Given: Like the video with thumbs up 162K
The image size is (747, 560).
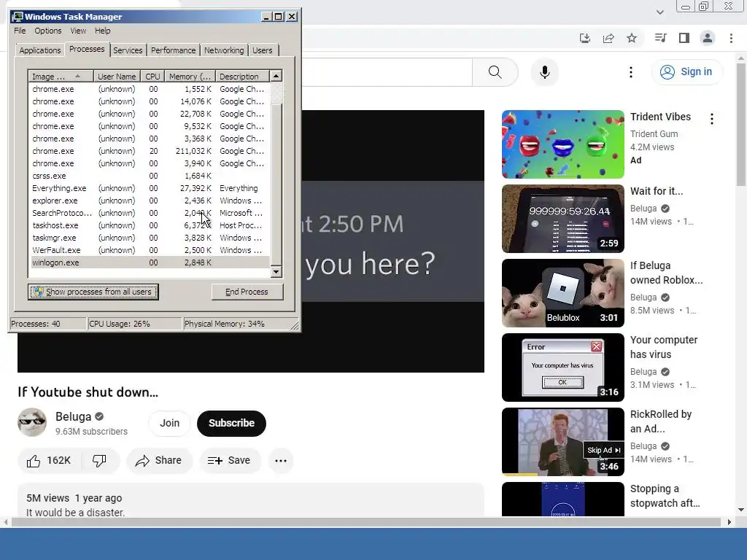Looking at the screenshot, I should point(49,461).
